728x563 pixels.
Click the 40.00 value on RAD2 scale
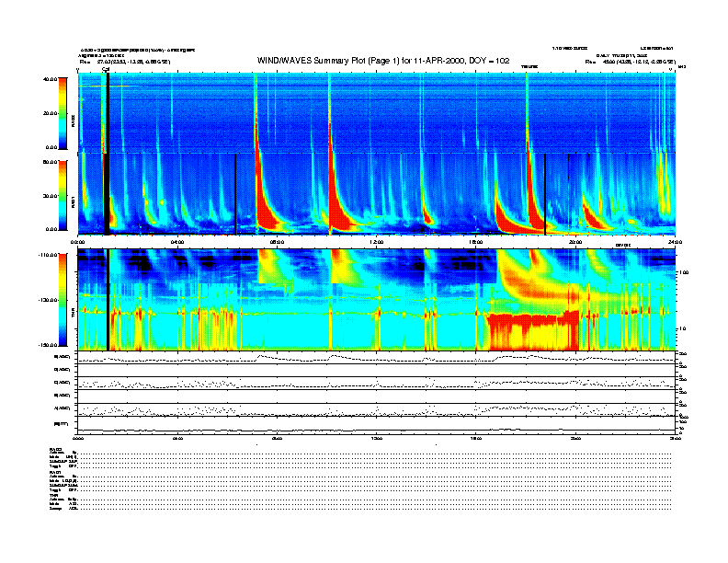(x=50, y=79)
